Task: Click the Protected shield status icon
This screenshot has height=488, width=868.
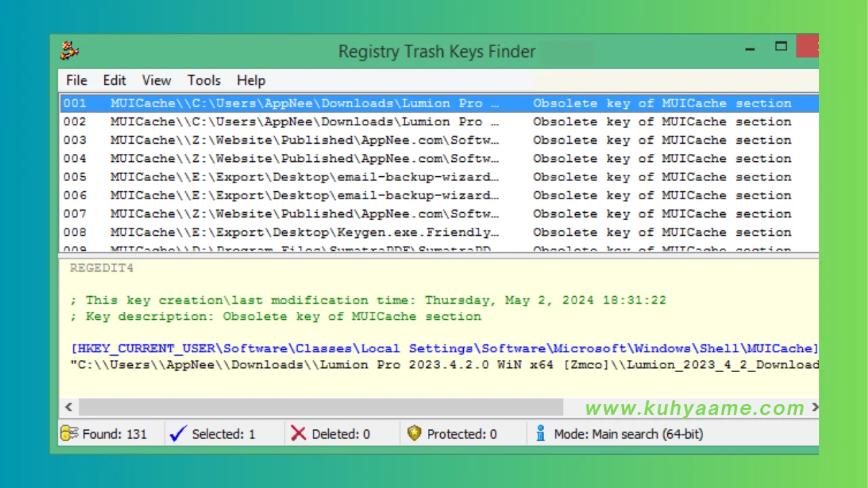Action: (414, 434)
